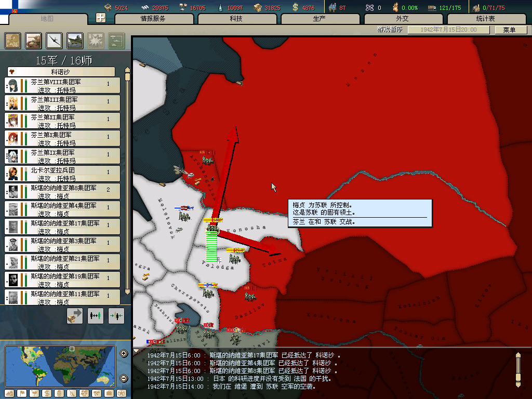Select the terrain mountain map mode

click(x=9, y=394)
